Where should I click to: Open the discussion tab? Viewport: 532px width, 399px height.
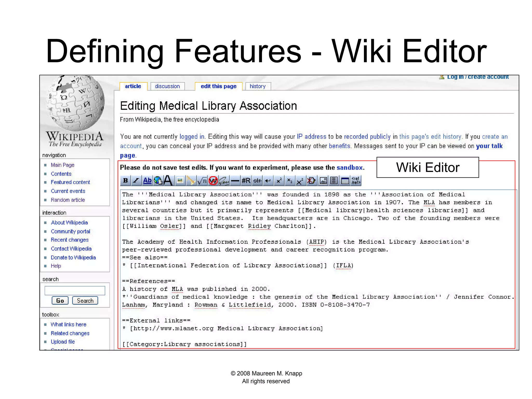pos(167,86)
